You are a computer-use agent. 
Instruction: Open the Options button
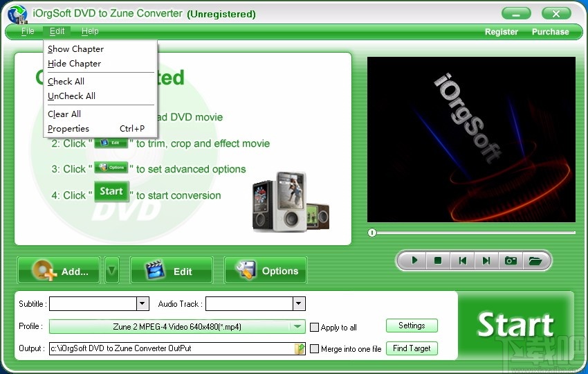[x=266, y=270]
